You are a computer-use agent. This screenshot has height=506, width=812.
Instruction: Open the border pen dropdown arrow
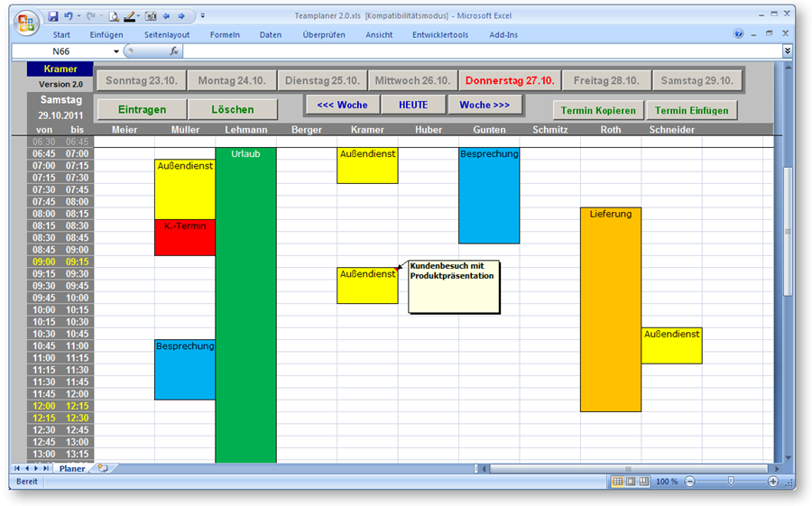pyautogui.click(x=138, y=16)
